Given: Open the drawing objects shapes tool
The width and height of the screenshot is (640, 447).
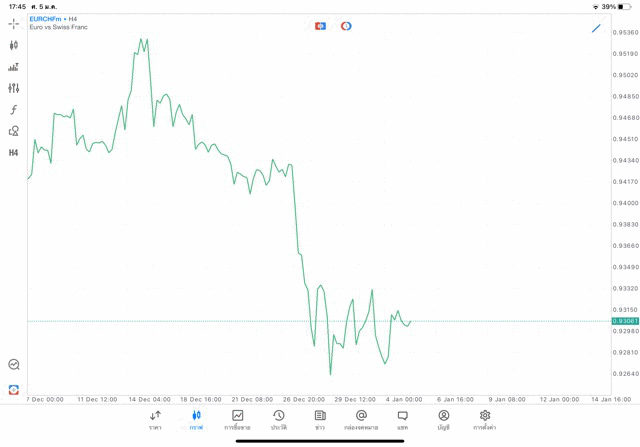Looking at the screenshot, I should 13,131.
